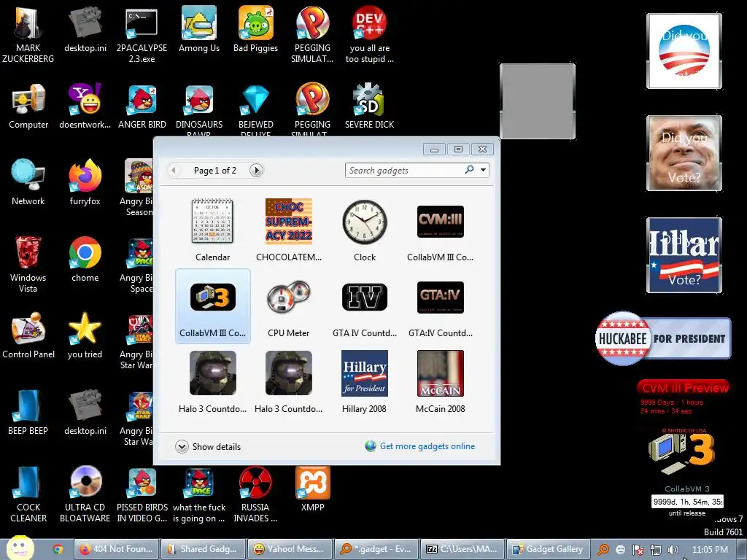This screenshot has height=560, width=747.
Task: Select the Yahoo 'doesntwork...' desktop icon
Action: tap(85, 106)
